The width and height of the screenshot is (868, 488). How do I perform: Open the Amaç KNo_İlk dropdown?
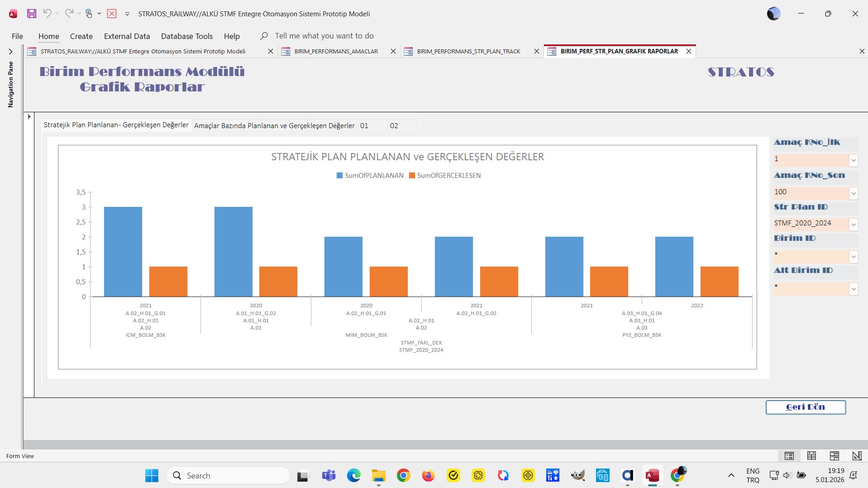pyautogui.click(x=853, y=160)
